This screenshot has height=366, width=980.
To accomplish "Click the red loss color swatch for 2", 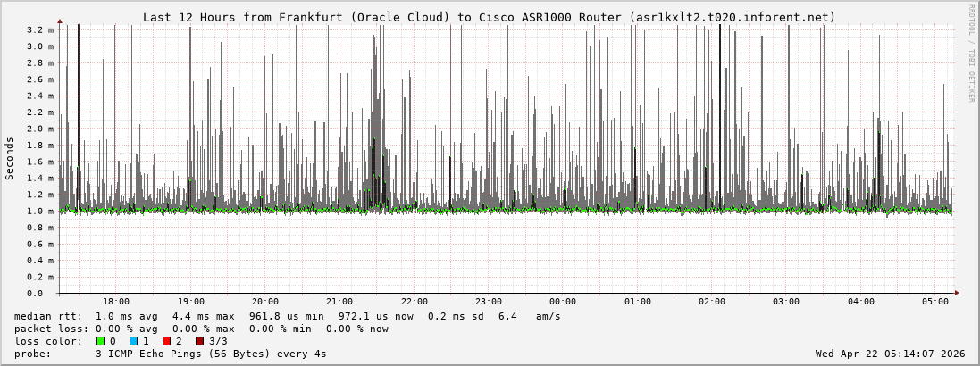I will [166, 341].
